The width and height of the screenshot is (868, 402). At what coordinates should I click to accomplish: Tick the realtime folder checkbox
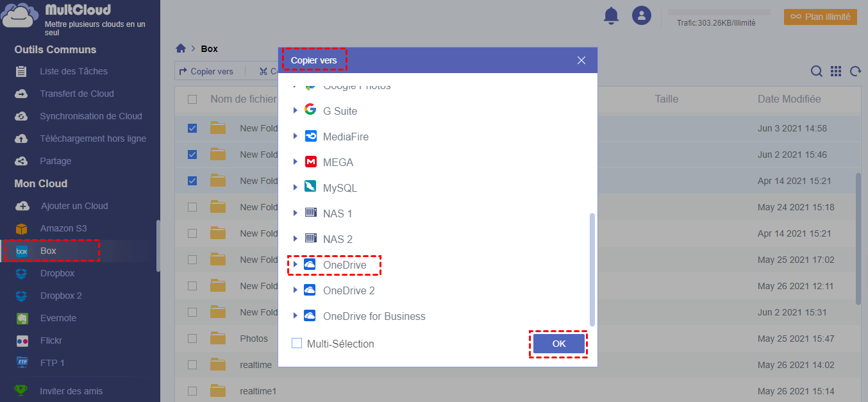pyautogui.click(x=192, y=365)
